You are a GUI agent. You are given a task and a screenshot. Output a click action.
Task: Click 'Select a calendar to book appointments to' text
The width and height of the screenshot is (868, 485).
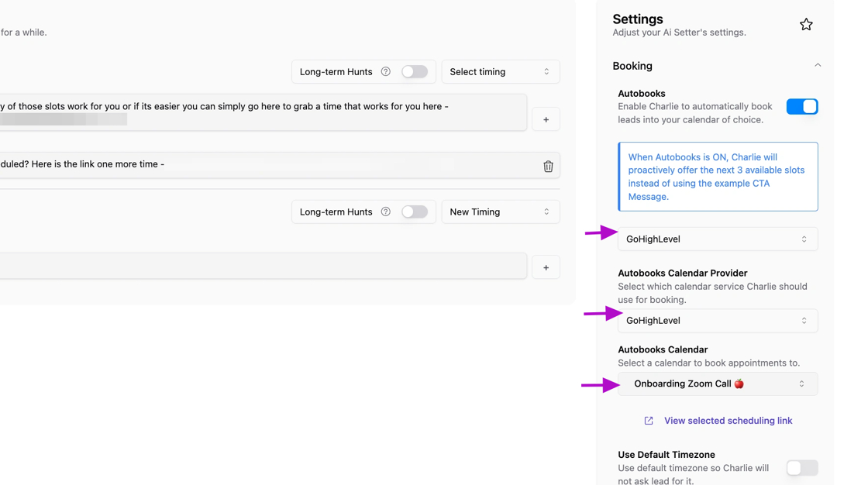(x=708, y=363)
